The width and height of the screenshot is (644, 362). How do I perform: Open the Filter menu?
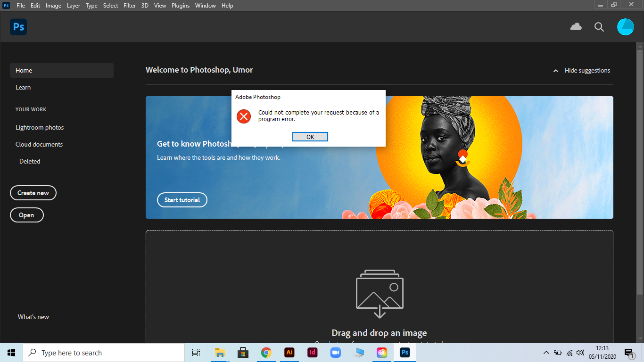(x=129, y=5)
